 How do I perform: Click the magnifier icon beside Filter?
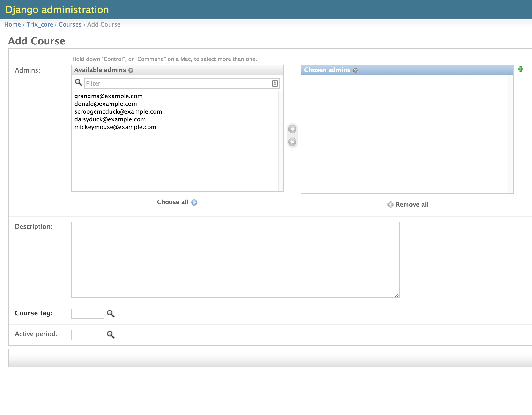pyautogui.click(x=78, y=83)
